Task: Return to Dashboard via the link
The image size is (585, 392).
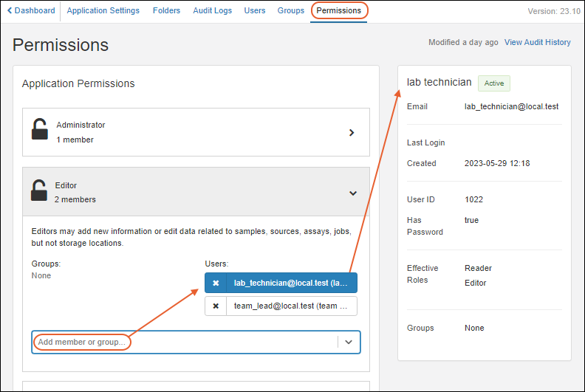Action: tap(35, 11)
